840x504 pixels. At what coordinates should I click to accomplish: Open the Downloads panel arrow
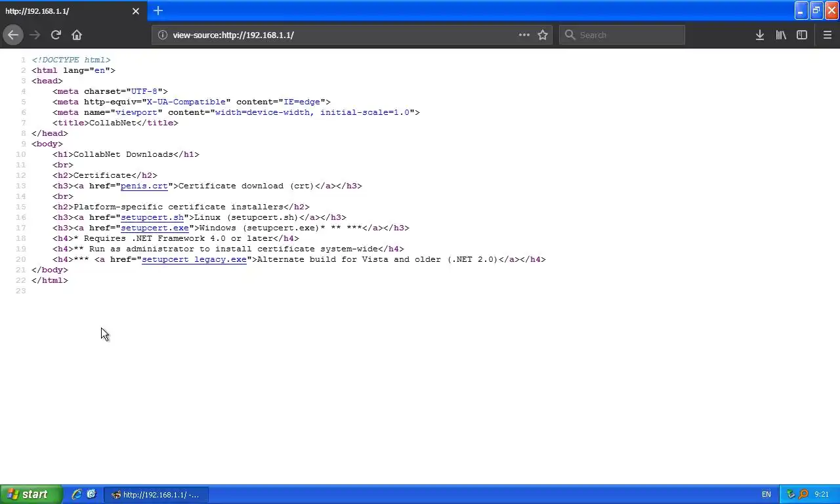[x=760, y=35]
